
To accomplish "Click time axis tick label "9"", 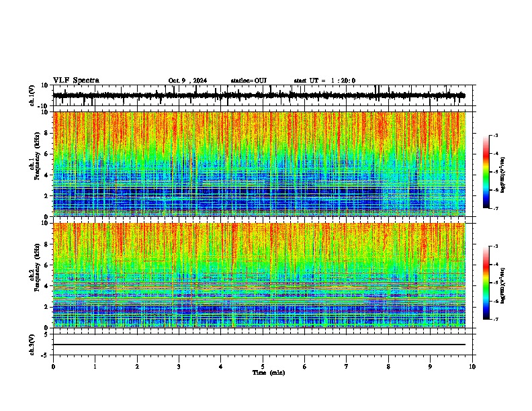I will pos(430,367).
